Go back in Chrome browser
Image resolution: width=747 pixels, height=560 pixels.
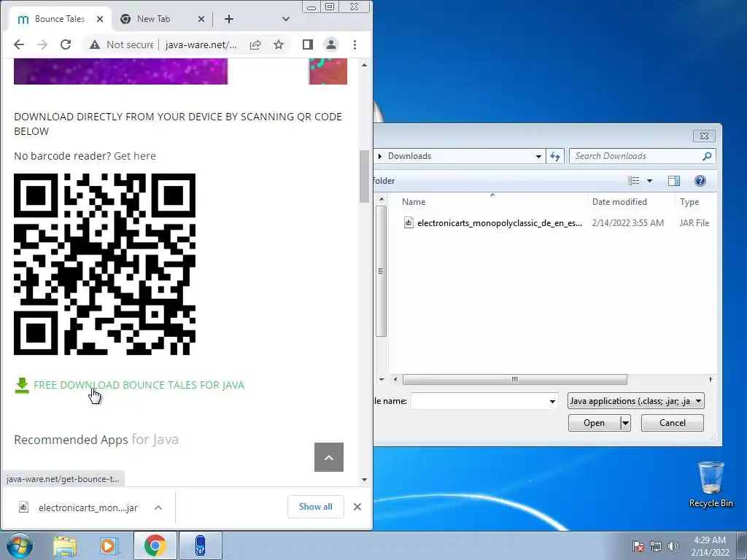point(19,44)
